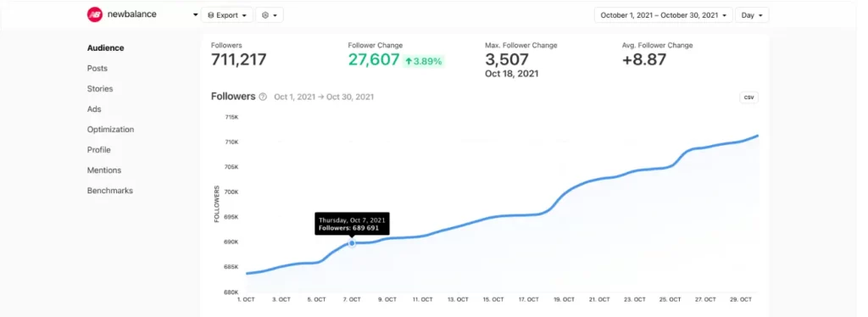Open the Stories section
Image resolution: width=868 pixels, height=317 pixels.
coord(100,88)
